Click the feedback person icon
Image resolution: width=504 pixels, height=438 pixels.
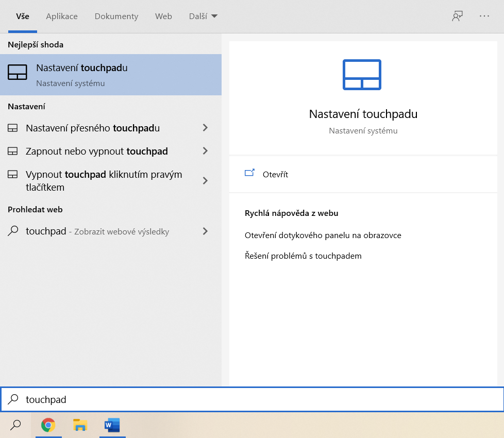tap(457, 16)
